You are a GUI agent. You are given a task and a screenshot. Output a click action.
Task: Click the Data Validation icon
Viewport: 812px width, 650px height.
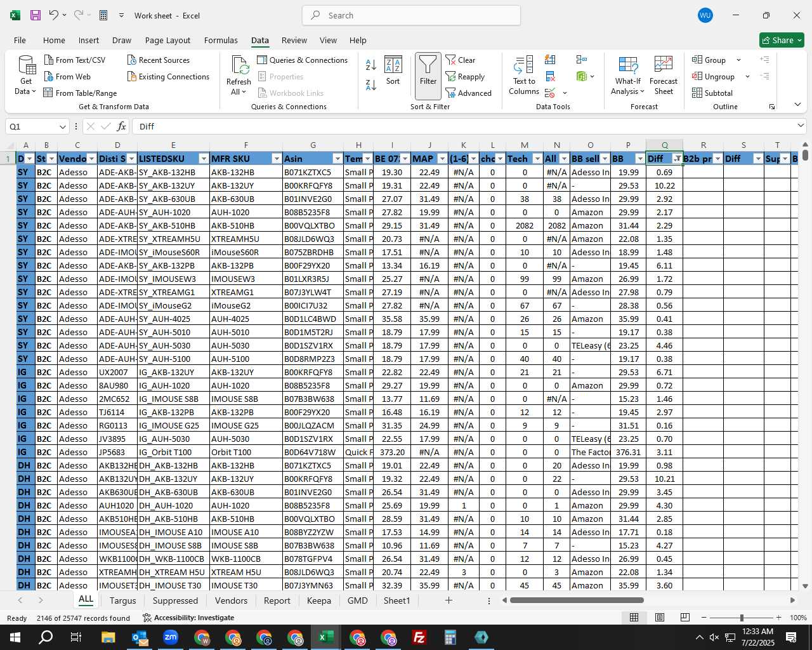pos(551,93)
